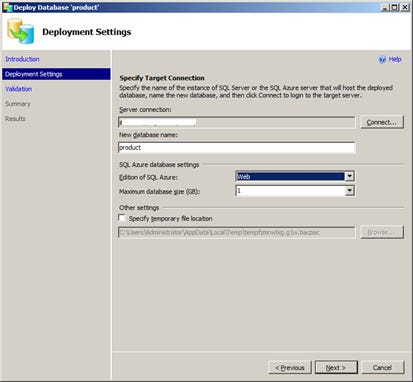Minimize the Deploy Database window
The image size is (413, 382).
(x=386, y=7)
